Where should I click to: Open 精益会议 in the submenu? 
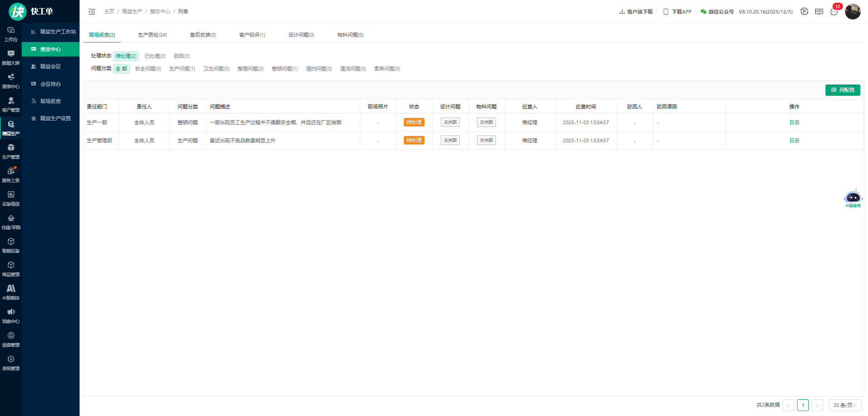(50, 66)
